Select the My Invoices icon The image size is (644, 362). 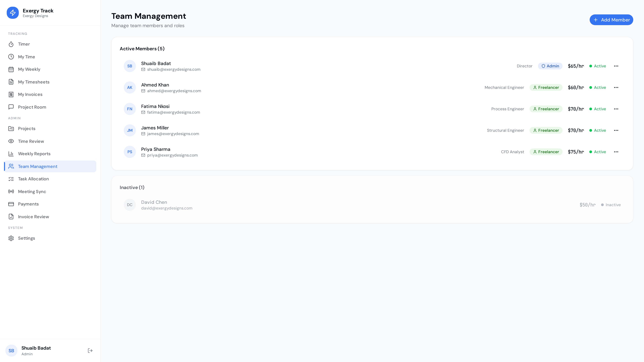tap(11, 94)
